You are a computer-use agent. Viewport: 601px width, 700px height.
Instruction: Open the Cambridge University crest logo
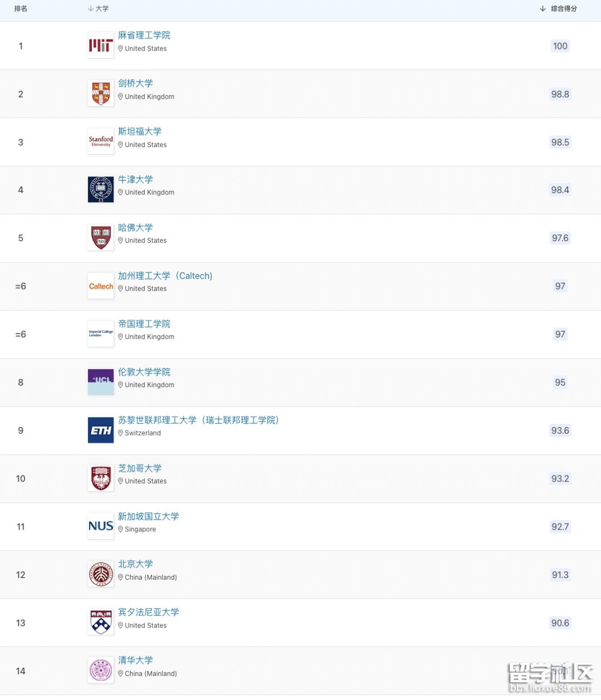[101, 94]
